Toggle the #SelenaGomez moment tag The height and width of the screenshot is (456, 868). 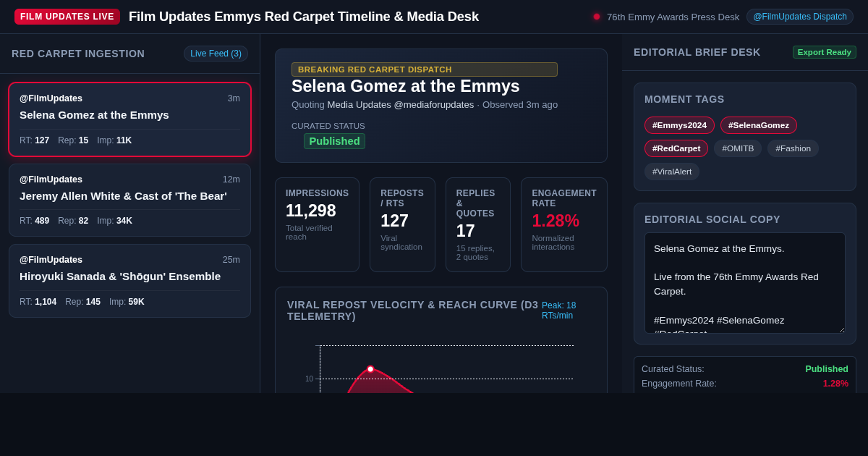coord(759,125)
